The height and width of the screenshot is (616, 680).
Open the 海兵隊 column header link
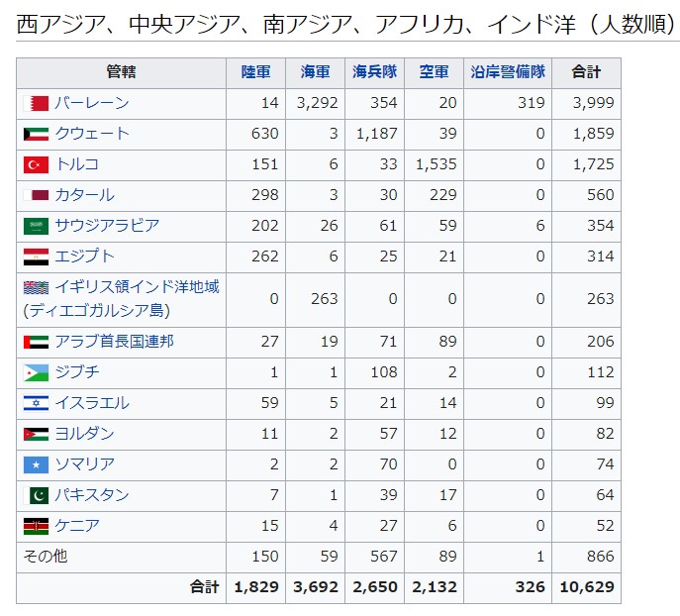[374, 72]
